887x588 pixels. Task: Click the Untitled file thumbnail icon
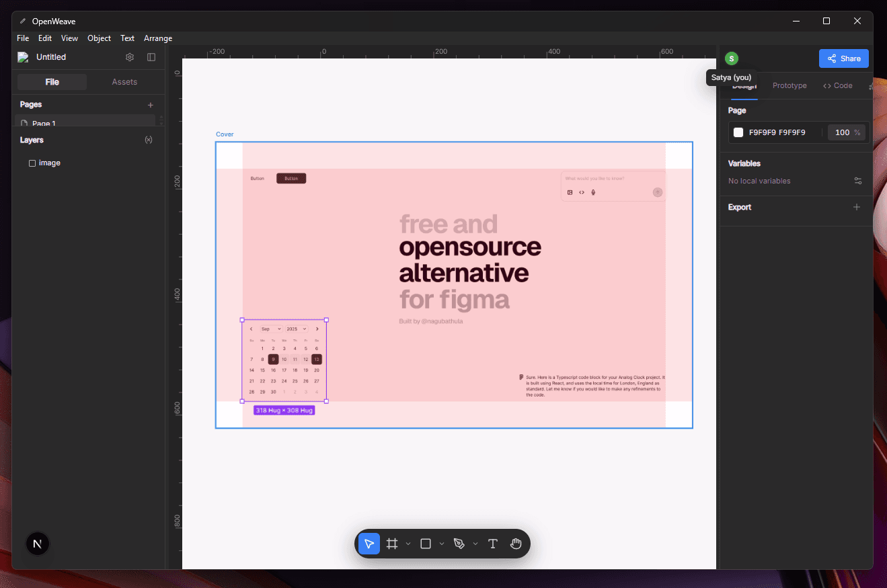click(23, 57)
